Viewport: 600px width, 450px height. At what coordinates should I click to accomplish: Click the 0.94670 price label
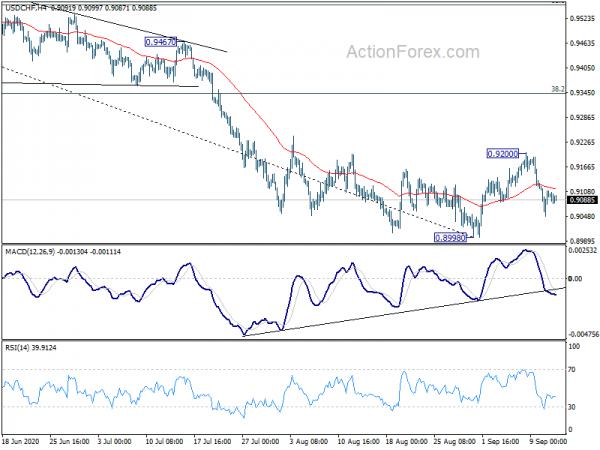pos(161,42)
